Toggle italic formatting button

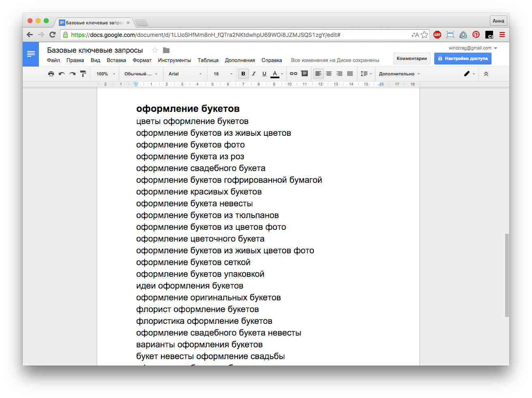click(x=254, y=74)
